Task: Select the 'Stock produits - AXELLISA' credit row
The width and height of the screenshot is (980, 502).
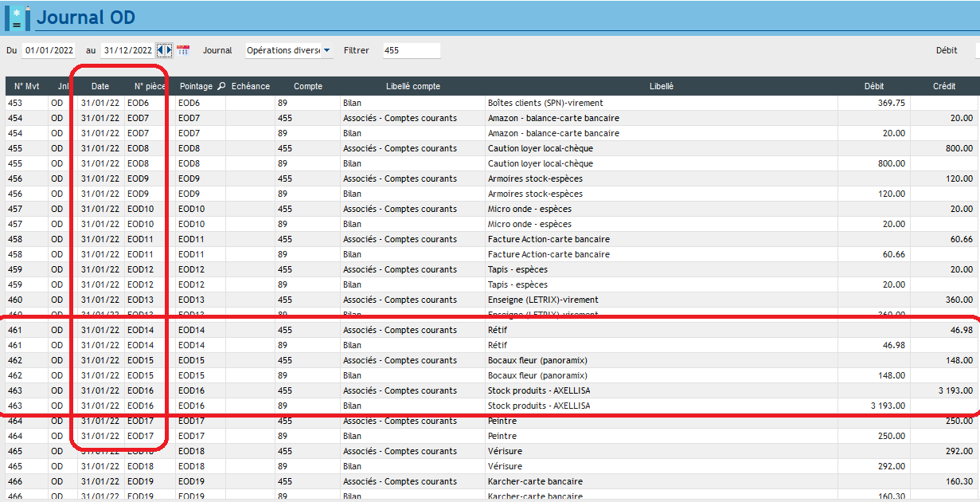Action: pyautogui.click(x=539, y=390)
